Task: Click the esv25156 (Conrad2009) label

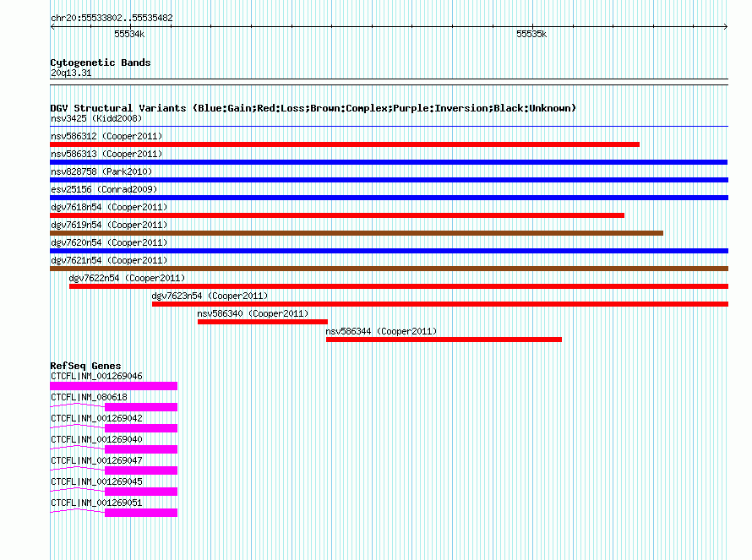Action: click(x=104, y=189)
